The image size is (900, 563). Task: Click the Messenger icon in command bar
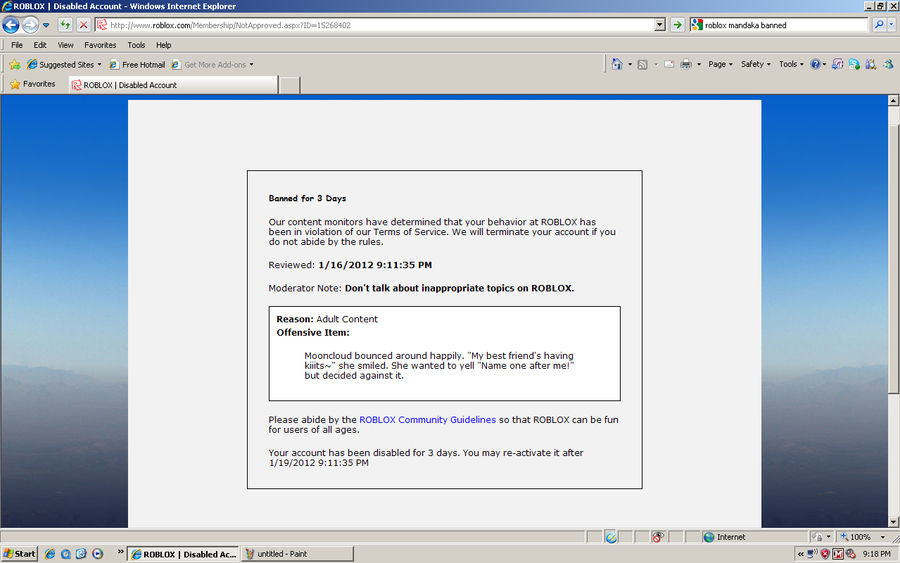point(888,64)
